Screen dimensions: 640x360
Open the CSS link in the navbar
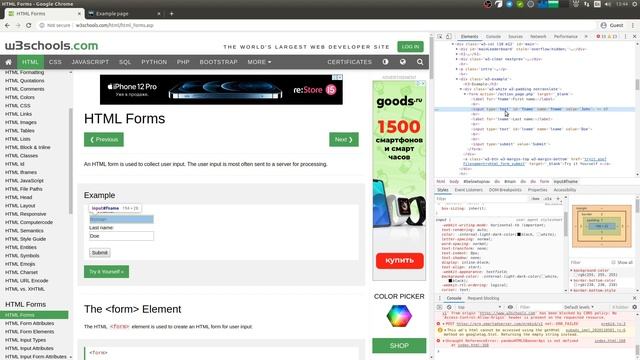tap(55, 62)
